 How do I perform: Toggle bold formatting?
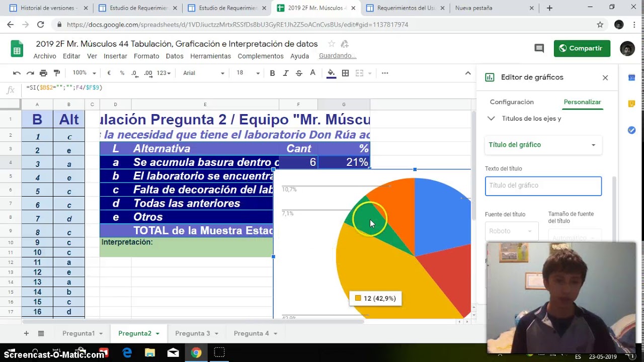point(272,73)
